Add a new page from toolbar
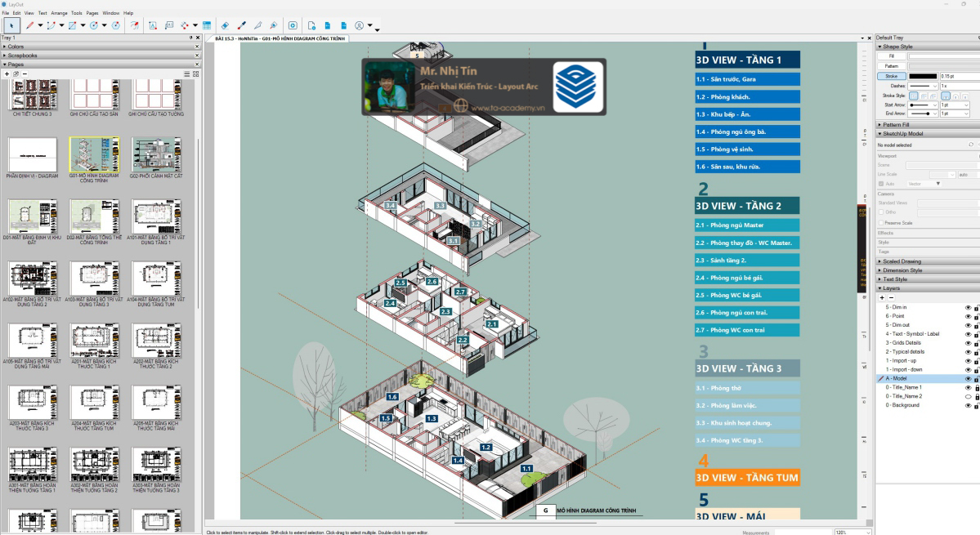The width and height of the screenshot is (980, 535). click(x=311, y=25)
